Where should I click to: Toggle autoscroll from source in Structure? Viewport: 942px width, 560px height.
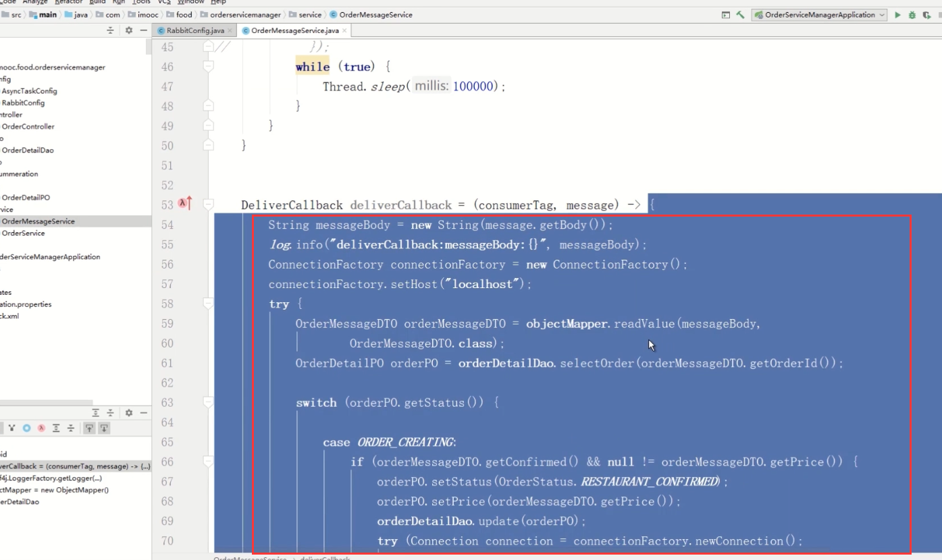pyautogui.click(x=105, y=428)
